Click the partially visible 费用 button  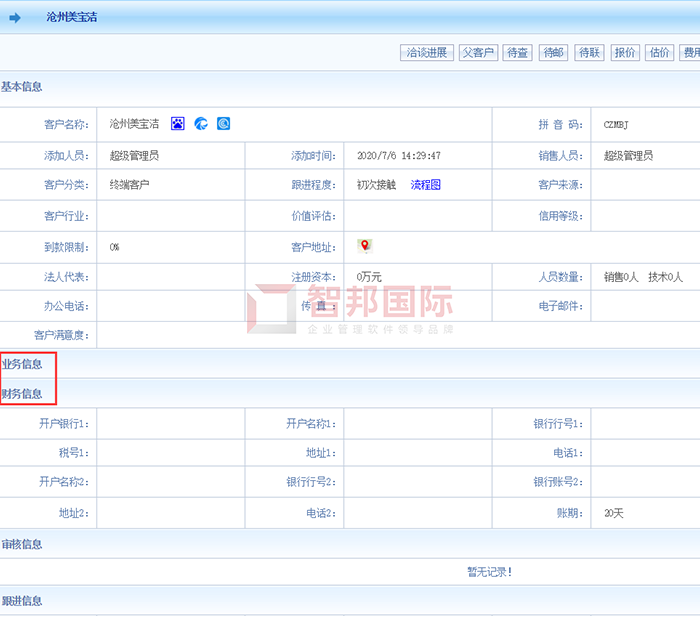pos(690,53)
